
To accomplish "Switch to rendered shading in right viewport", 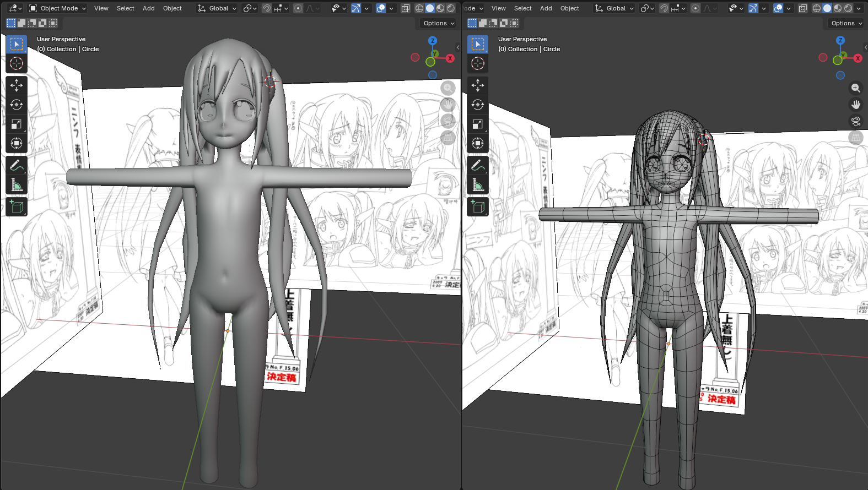I will 848,8.
